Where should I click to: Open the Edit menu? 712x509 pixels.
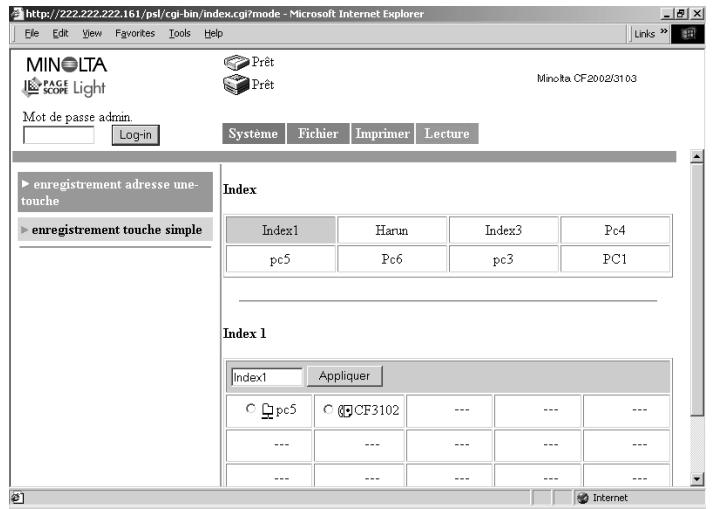pyautogui.click(x=60, y=33)
